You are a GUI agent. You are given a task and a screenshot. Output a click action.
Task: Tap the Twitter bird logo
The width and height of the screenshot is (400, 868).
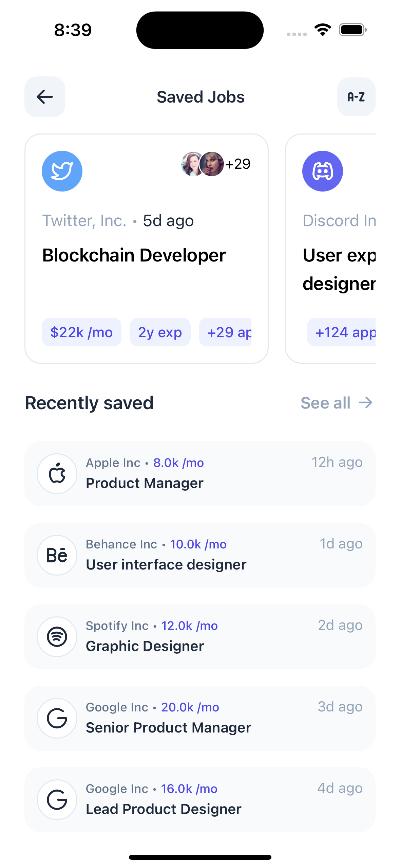62,171
